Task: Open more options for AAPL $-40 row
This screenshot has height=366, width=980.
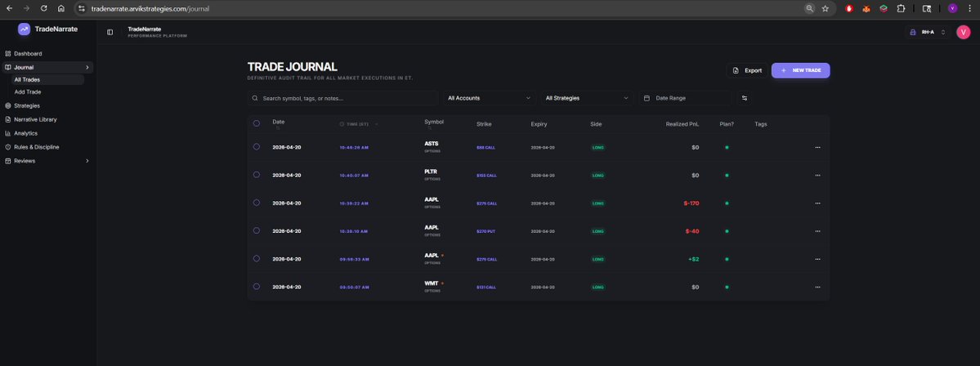Action: coord(817,231)
